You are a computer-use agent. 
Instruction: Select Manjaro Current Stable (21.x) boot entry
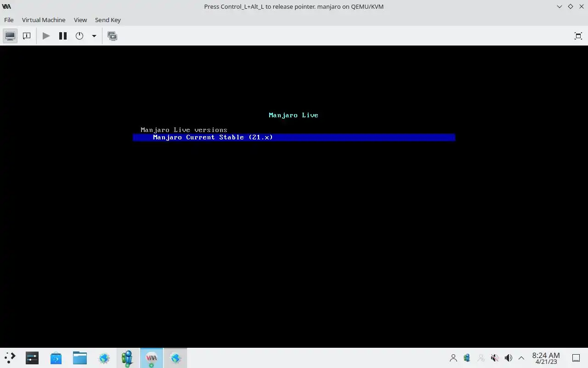pyautogui.click(x=294, y=137)
